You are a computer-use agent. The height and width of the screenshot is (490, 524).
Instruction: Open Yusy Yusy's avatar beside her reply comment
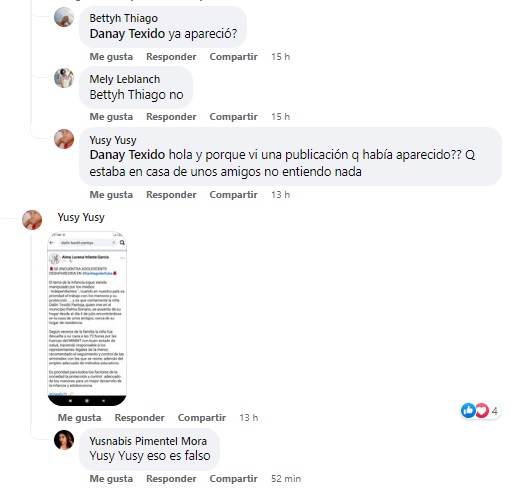pos(64,139)
